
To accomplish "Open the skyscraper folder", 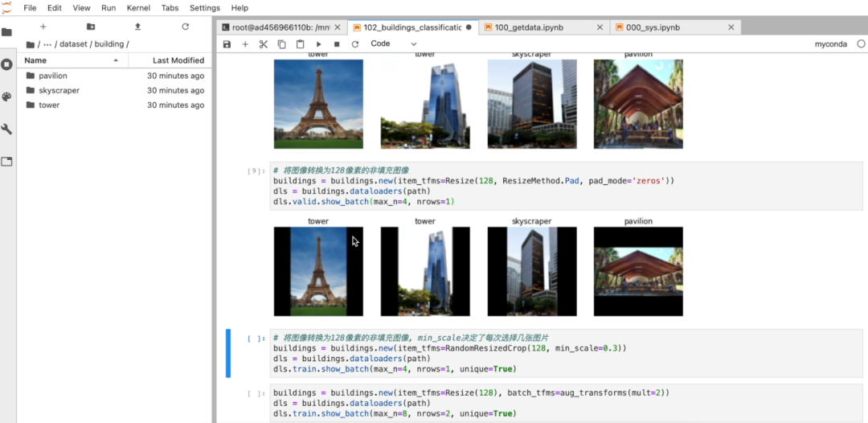I will coord(59,90).
